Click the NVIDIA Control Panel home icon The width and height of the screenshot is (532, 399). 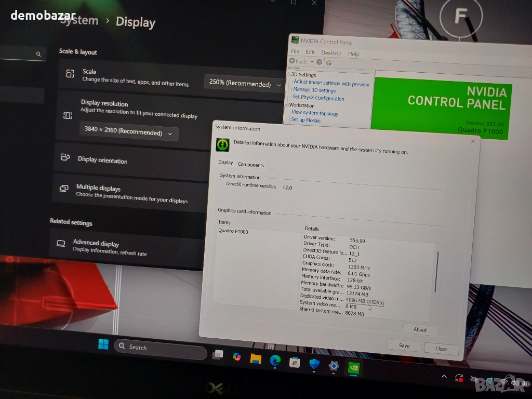[x=328, y=62]
